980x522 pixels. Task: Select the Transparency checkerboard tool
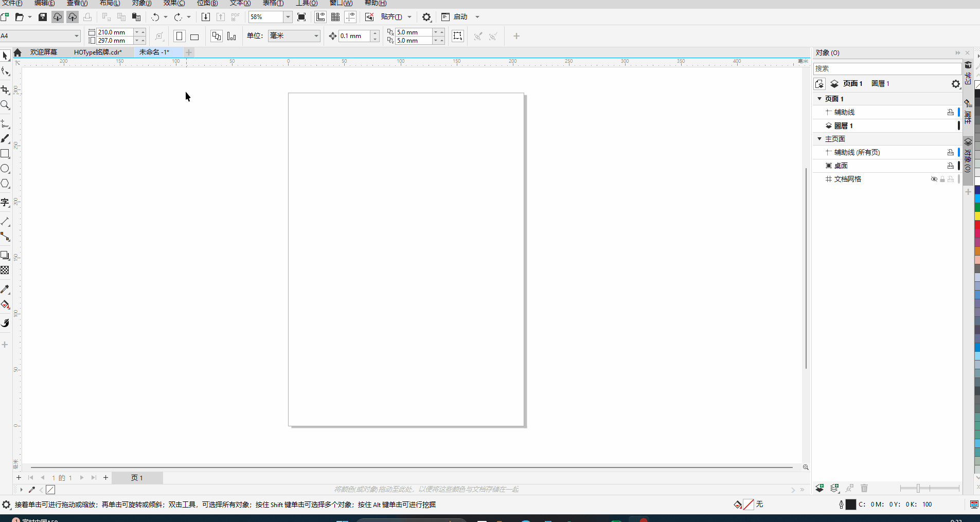[x=5, y=270]
